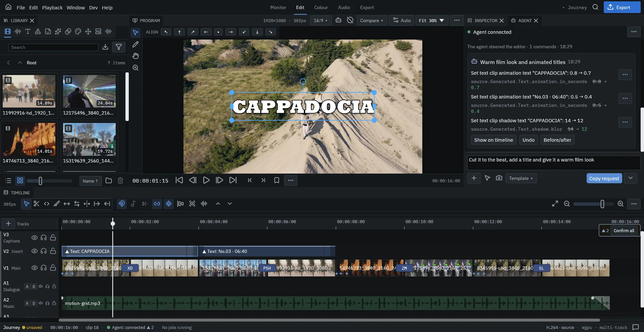Click Show on timeline button

pos(493,140)
